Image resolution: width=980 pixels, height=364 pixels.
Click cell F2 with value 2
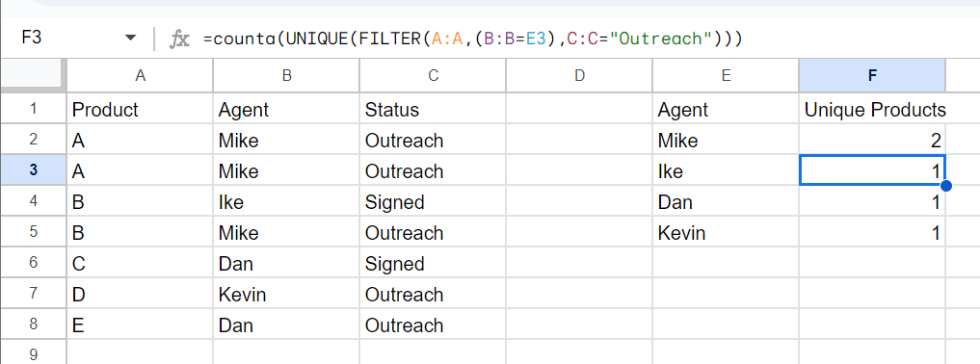click(x=872, y=140)
